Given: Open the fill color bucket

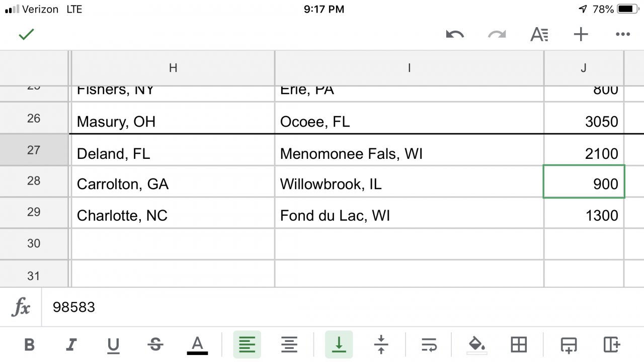Looking at the screenshot, I should click(476, 345).
